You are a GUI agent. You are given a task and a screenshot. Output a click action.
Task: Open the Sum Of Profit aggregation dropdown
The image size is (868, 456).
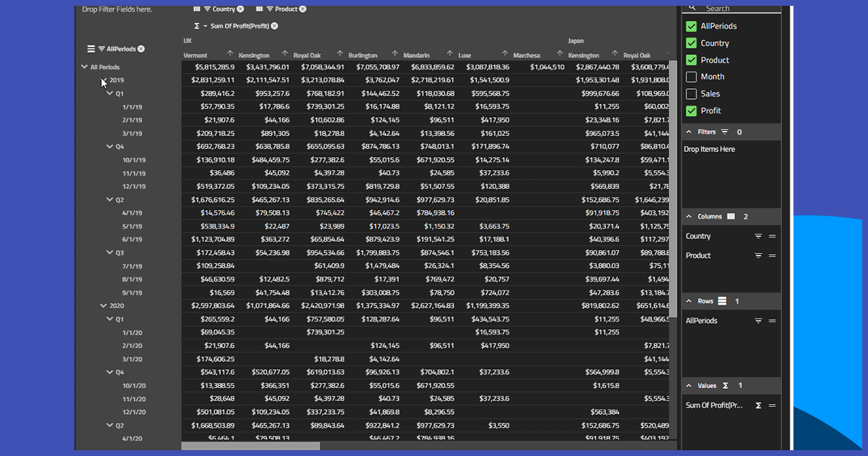point(205,26)
